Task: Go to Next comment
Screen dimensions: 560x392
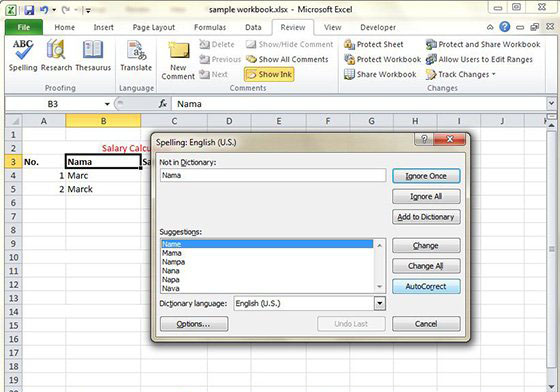Action: point(214,74)
